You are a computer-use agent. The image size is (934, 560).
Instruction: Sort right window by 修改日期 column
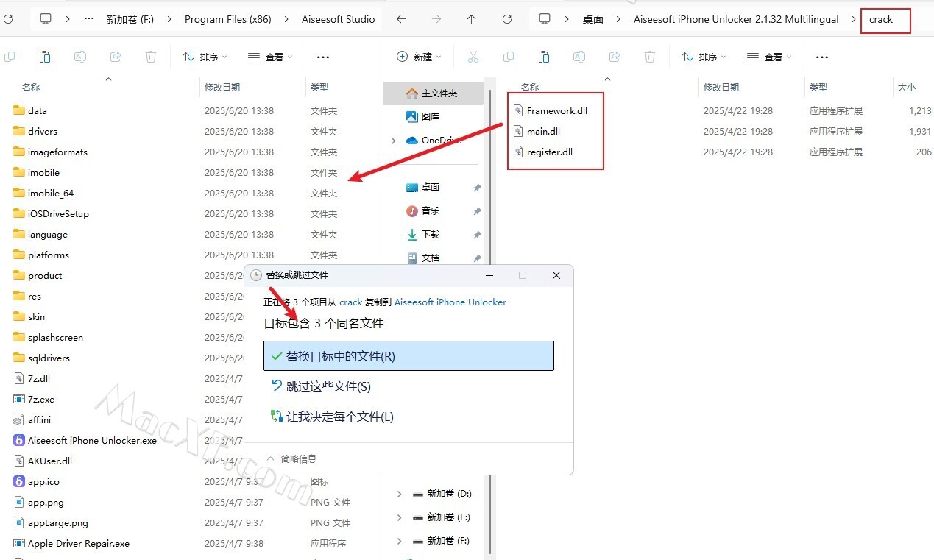(721, 87)
